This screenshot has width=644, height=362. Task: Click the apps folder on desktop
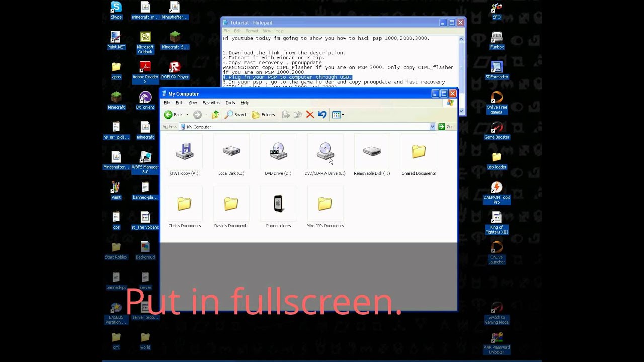pyautogui.click(x=116, y=70)
